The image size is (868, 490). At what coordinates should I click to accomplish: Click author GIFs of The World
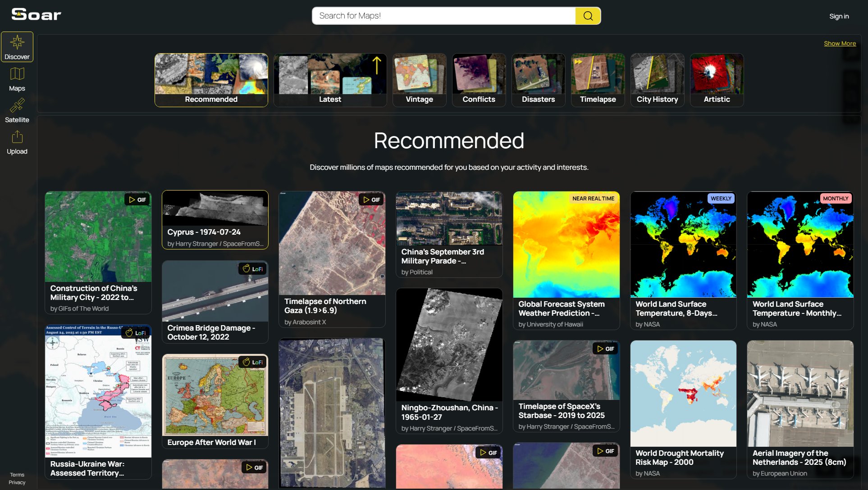click(x=83, y=309)
